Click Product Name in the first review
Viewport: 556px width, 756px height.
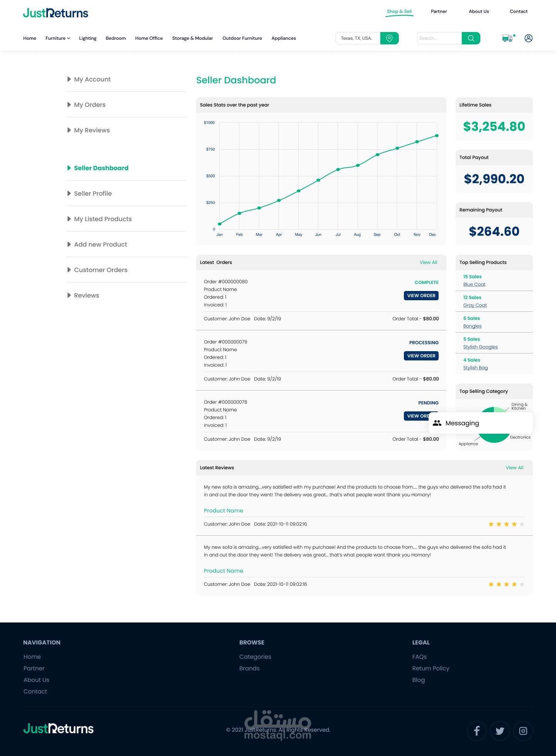[224, 511]
